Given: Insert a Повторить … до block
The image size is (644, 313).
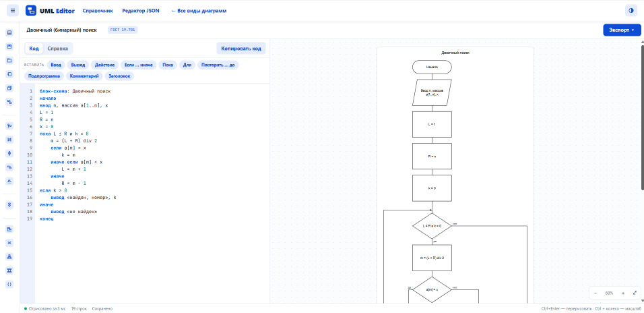Looking at the screenshot, I should (x=218, y=65).
